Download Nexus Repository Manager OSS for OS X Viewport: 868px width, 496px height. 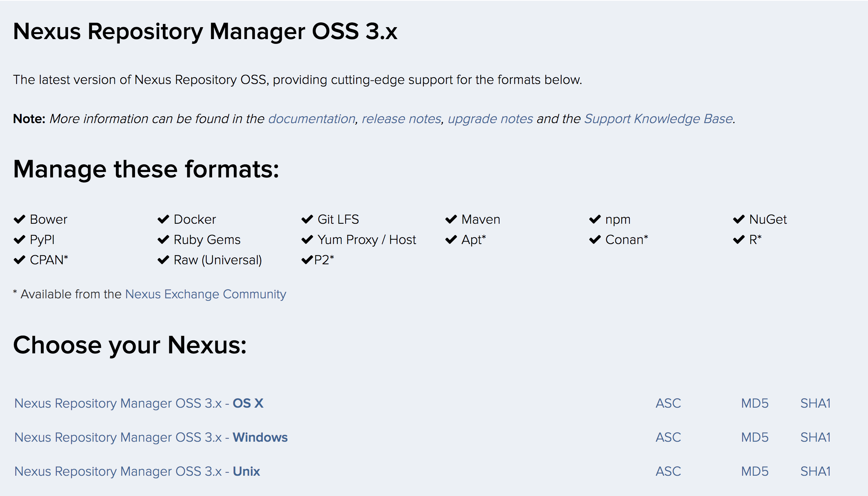[x=139, y=403]
